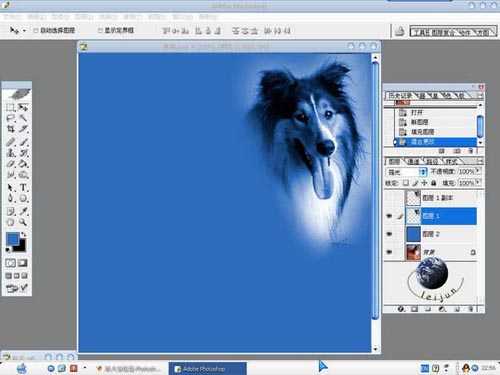Select the Pen tool
The width and height of the screenshot is (500, 375).
click(11, 198)
